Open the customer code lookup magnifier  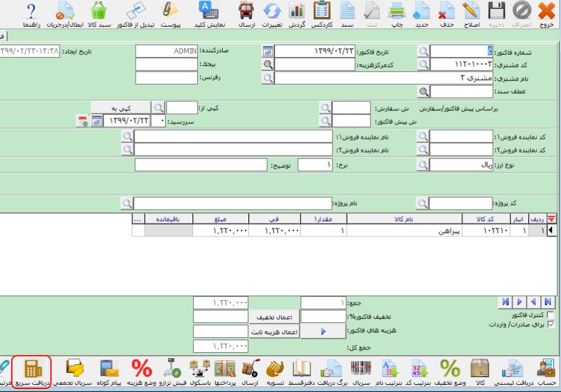pyautogui.click(x=423, y=64)
